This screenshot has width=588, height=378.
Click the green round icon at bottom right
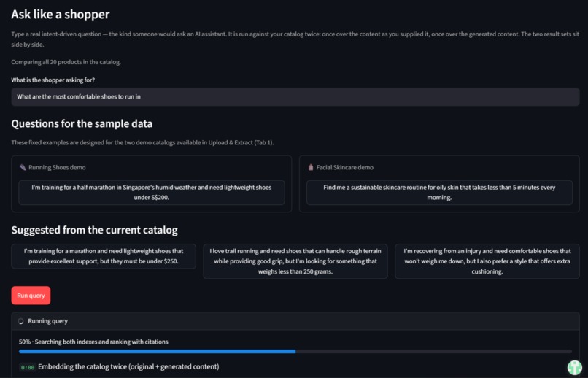click(574, 368)
